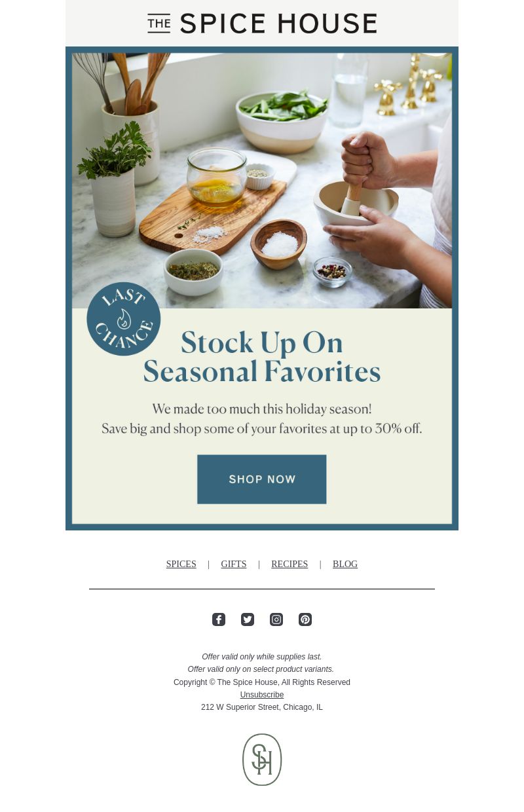Viewport: 524px width, 812px height.
Task: Open The Spice House Facebook page icon
Action: click(x=219, y=619)
